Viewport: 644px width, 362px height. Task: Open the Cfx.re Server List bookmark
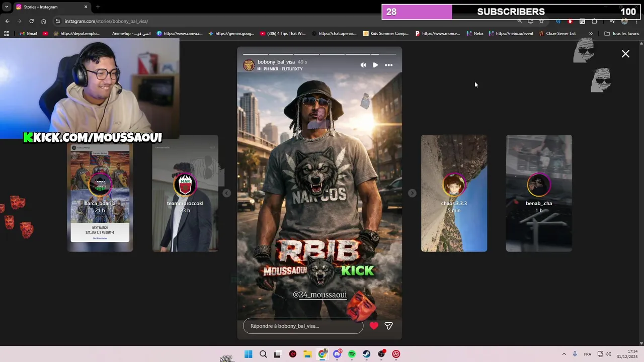557,34
